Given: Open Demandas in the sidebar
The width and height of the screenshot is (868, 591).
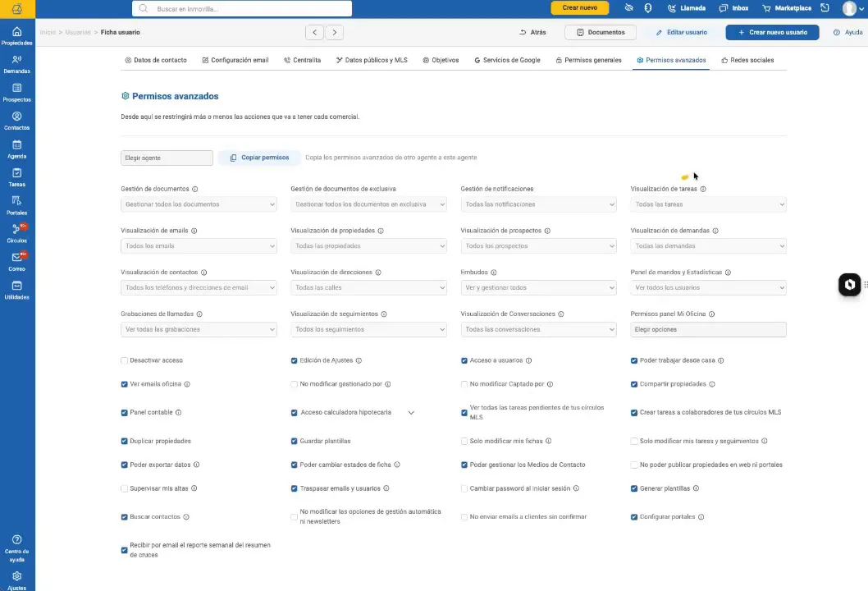Looking at the screenshot, I should [17, 64].
